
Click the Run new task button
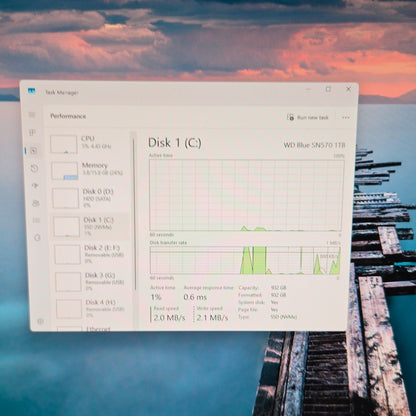click(308, 117)
